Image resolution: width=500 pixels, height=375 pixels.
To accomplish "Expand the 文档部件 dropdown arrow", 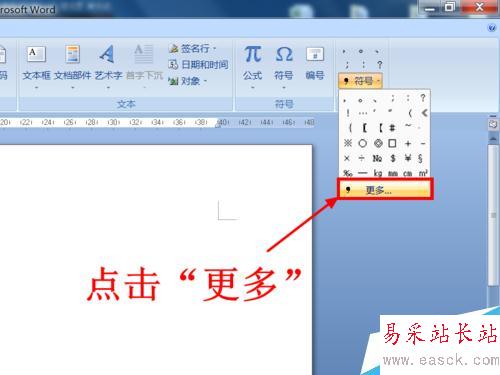I will point(73,88).
